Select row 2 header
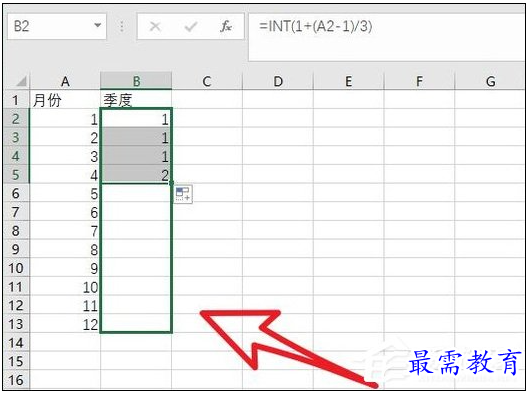 (16, 118)
